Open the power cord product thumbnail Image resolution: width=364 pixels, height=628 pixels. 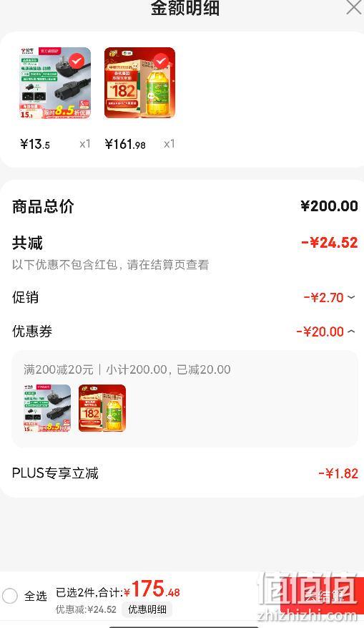(x=56, y=83)
